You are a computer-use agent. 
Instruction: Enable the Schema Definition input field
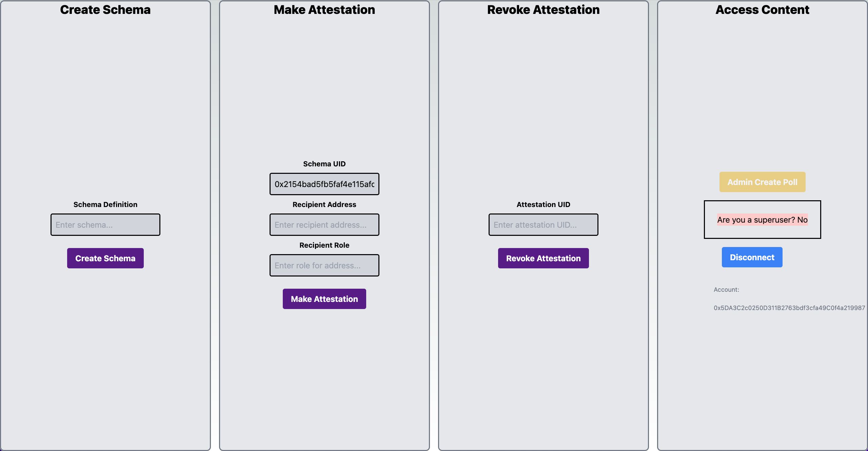pos(105,224)
